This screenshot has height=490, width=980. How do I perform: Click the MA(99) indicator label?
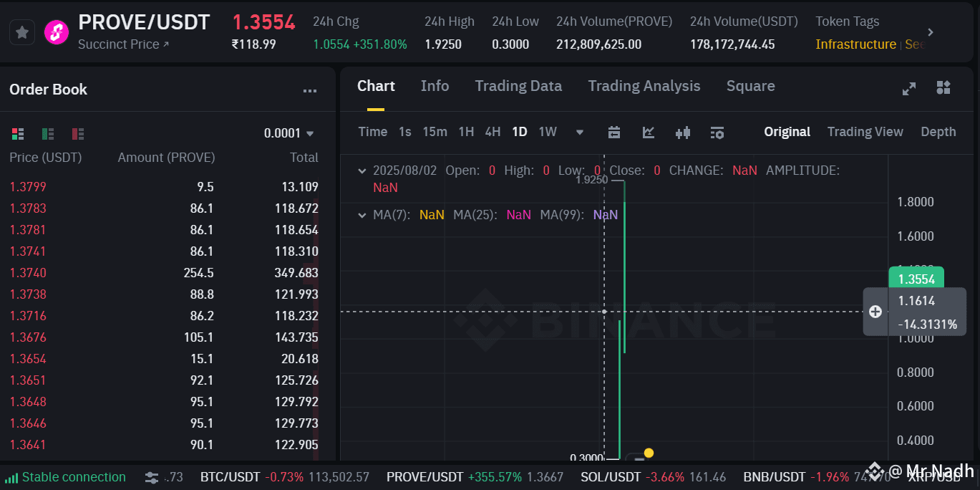coord(562,214)
